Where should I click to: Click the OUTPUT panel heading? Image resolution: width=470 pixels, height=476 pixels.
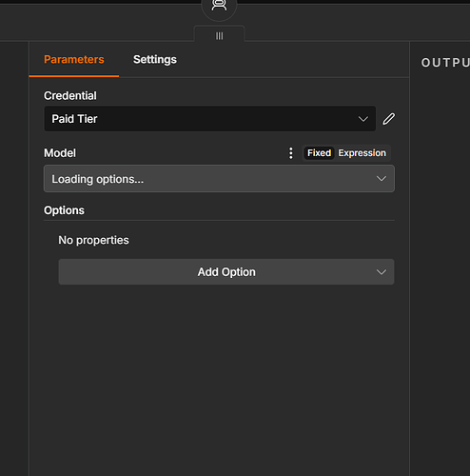(445, 63)
